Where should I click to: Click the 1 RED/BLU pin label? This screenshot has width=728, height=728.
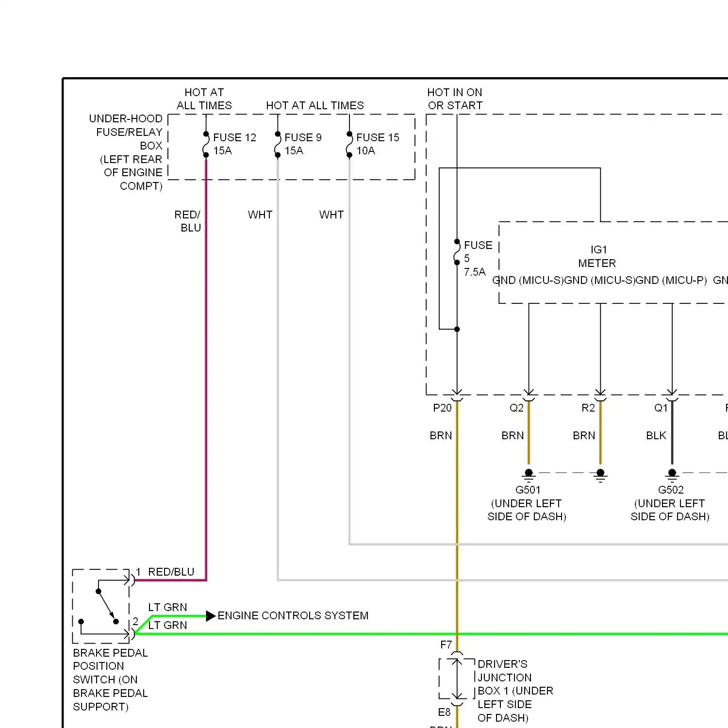pos(165,572)
